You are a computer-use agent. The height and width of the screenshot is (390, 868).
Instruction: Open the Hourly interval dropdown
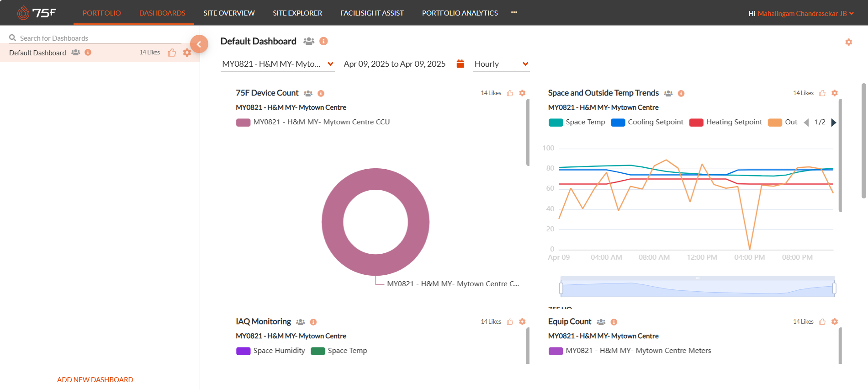click(501, 64)
